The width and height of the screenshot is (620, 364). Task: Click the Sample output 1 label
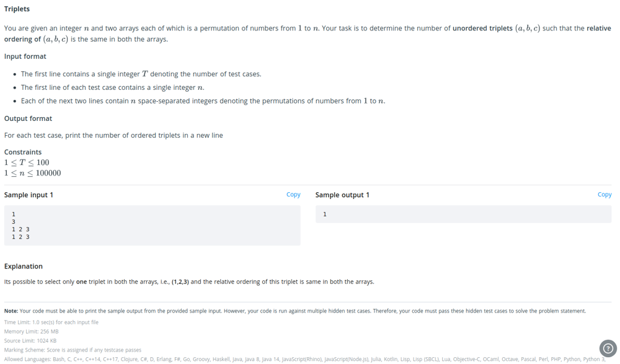coord(342,195)
